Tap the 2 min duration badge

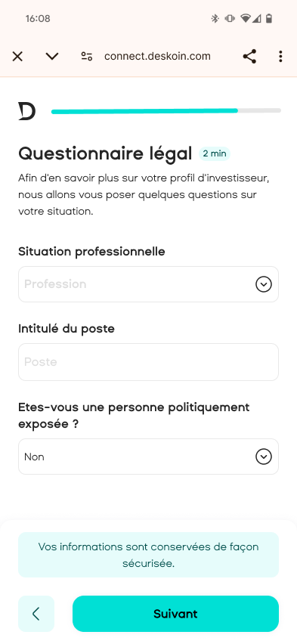pos(215,153)
